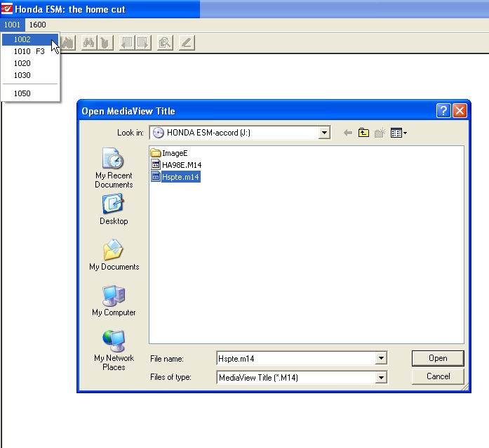Click the Open button

pos(438,358)
